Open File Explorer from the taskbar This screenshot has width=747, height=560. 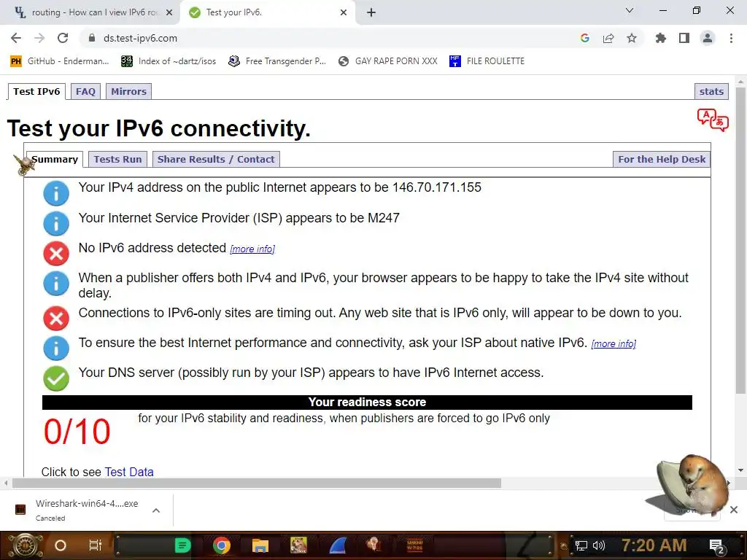pyautogui.click(x=260, y=545)
